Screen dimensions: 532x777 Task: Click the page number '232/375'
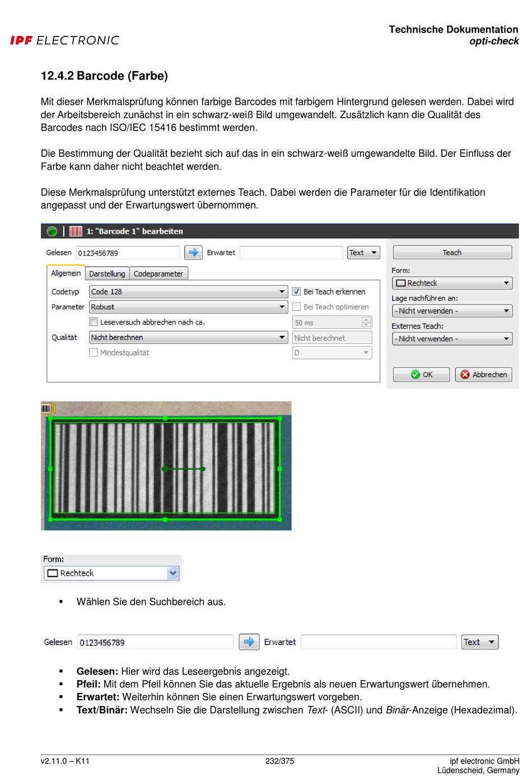tap(279, 761)
